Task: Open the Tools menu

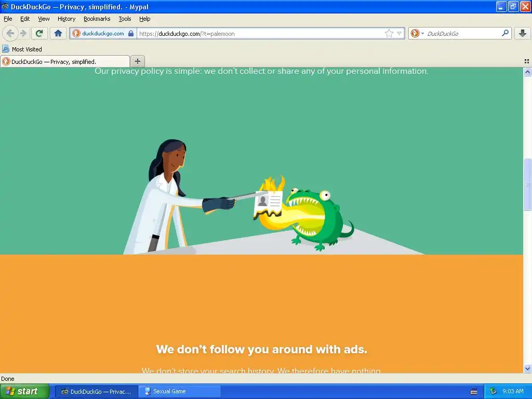Action: coord(125,19)
